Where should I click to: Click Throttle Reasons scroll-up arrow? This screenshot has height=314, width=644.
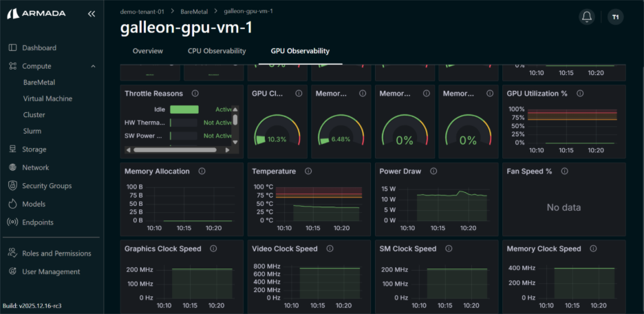(235, 109)
